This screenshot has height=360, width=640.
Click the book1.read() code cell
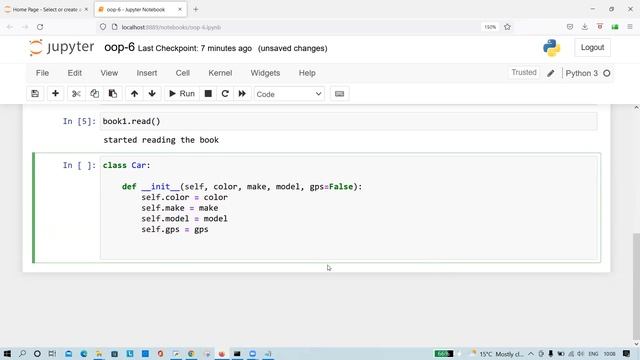coord(349,121)
